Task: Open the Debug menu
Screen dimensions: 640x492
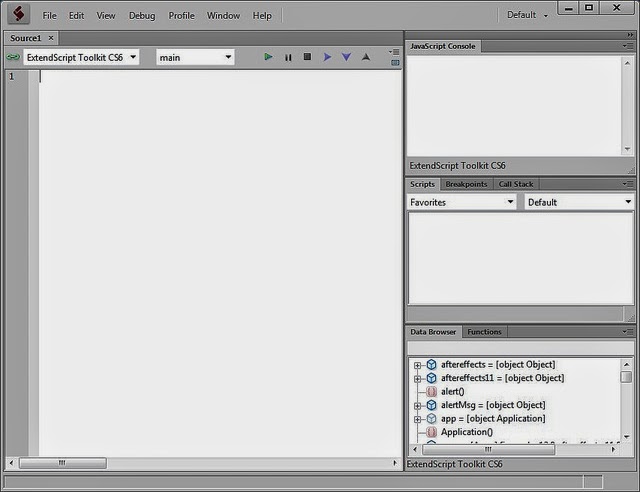Action: pyautogui.click(x=142, y=16)
